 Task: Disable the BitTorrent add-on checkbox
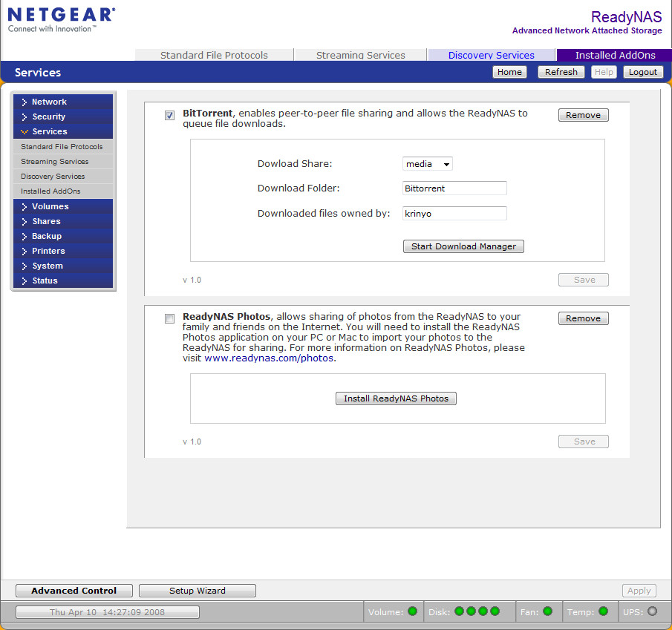(x=170, y=115)
